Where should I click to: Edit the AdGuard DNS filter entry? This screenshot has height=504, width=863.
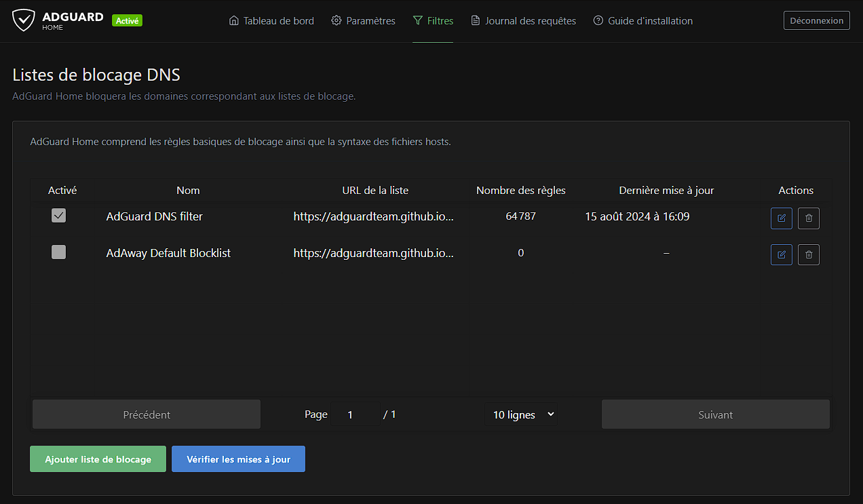pos(782,218)
